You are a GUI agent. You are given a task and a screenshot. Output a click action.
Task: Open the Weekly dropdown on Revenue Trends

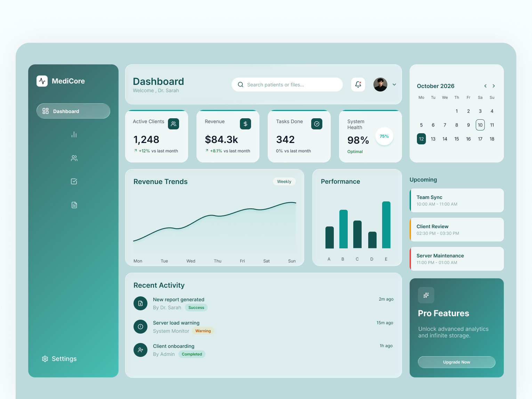[284, 181]
